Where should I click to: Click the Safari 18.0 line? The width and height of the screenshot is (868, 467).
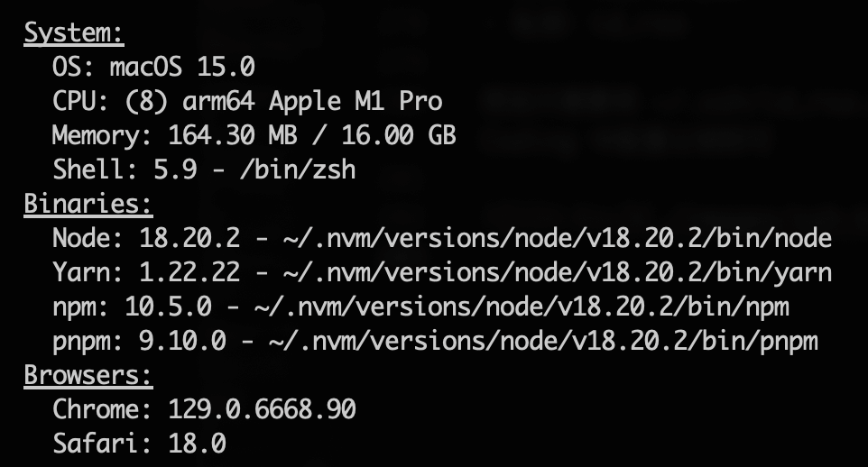point(139,444)
